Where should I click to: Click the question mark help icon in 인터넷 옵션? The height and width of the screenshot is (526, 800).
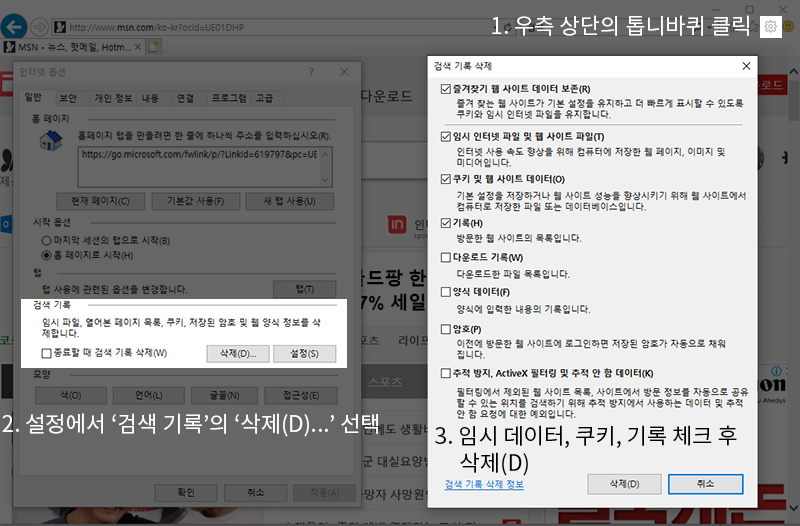click(x=313, y=73)
